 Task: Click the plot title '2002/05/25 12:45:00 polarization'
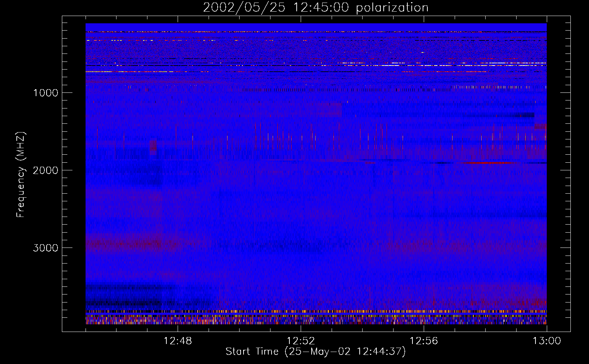(316, 7)
